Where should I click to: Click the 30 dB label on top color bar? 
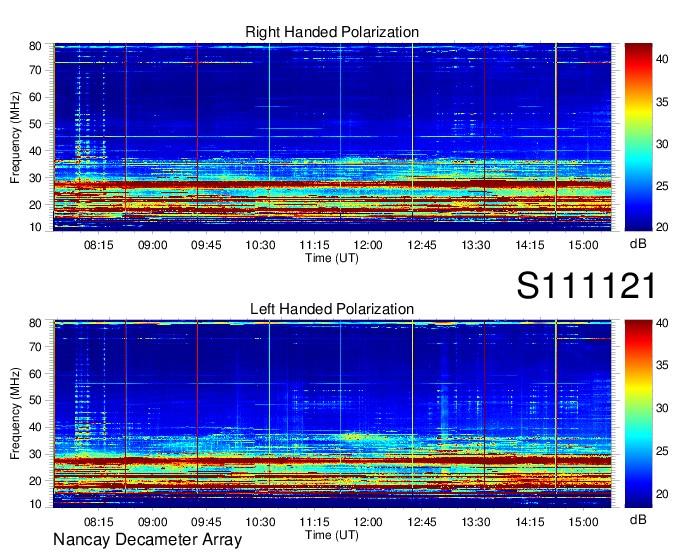(662, 144)
